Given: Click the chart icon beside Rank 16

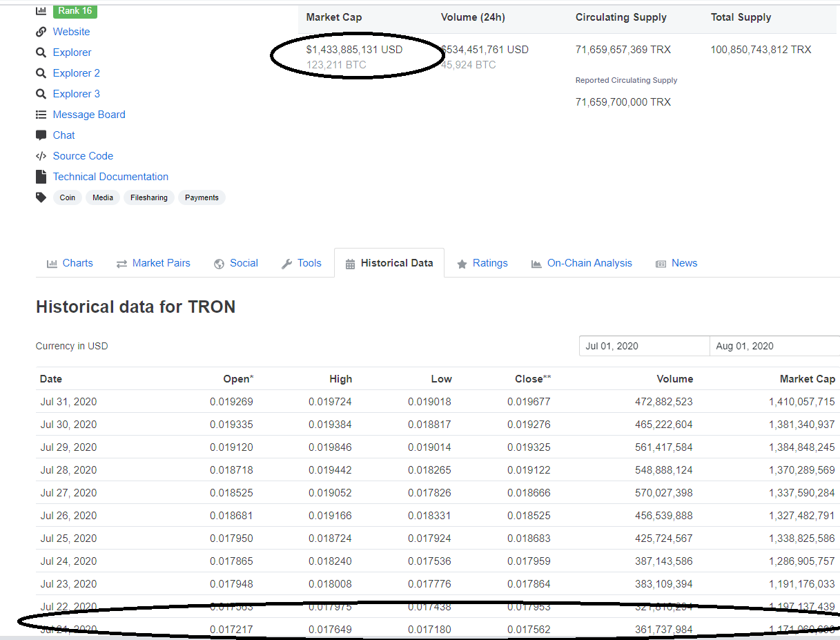Looking at the screenshot, I should 41,11.
